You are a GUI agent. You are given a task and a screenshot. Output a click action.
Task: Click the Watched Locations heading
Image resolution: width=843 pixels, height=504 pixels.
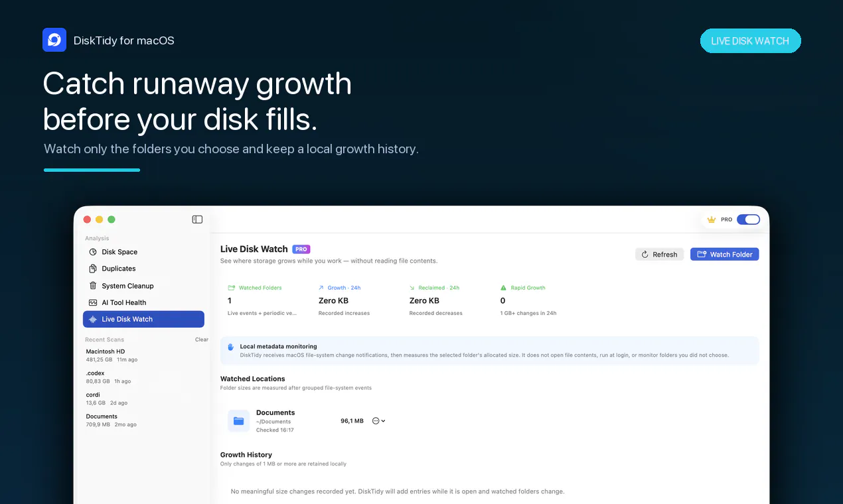(x=253, y=379)
